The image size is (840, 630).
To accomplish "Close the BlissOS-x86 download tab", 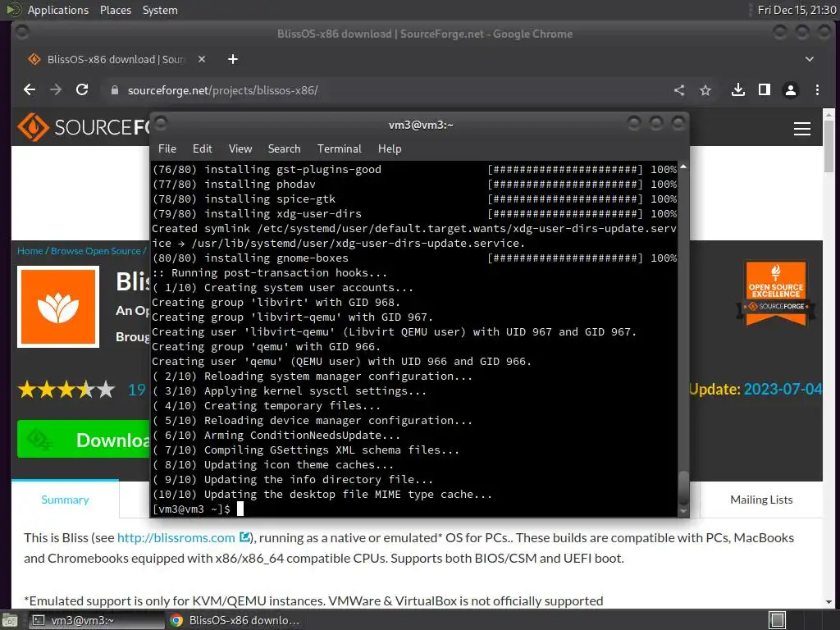I will point(202,59).
